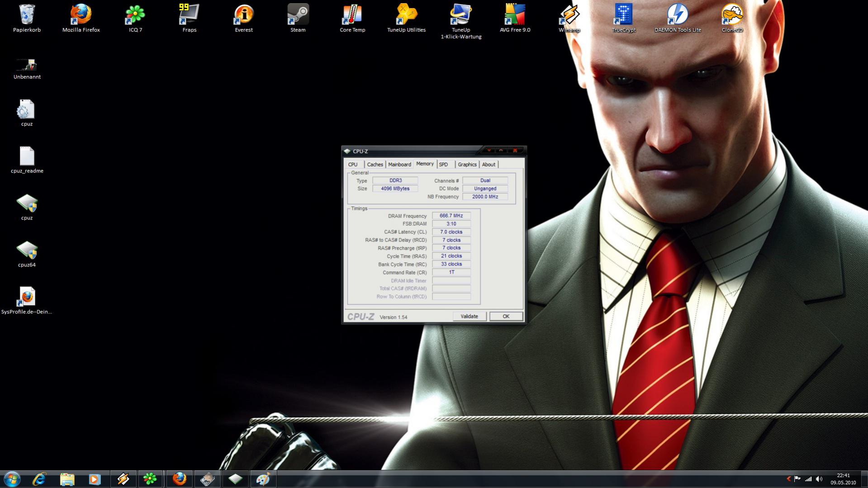Click OK in CPU-Z

(506, 316)
